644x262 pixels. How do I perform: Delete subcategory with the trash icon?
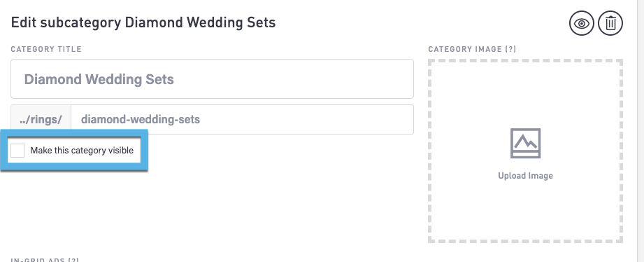click(610, 23)
